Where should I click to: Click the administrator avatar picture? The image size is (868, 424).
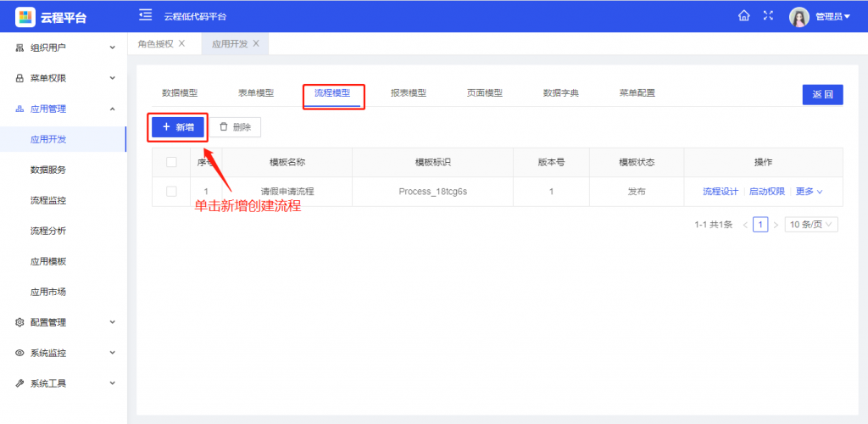pos(799,16)
